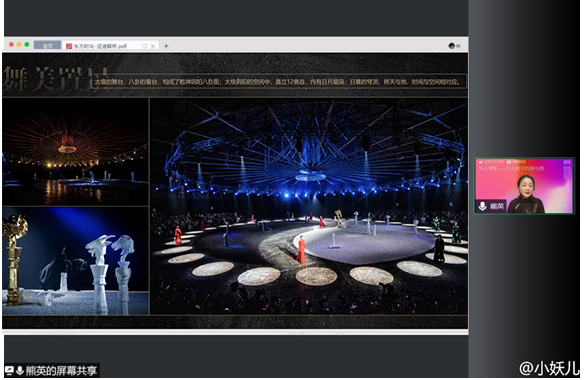The image size is (584, 380).
Task: Close the 东方时尚 PDF tab
Action: coord(153,46)
